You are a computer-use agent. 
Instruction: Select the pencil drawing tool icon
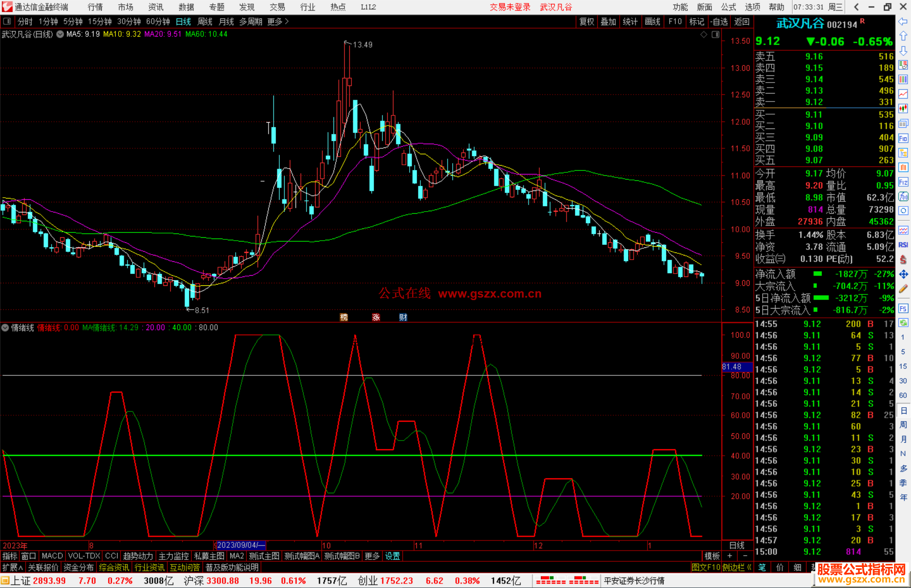(903, 289)
